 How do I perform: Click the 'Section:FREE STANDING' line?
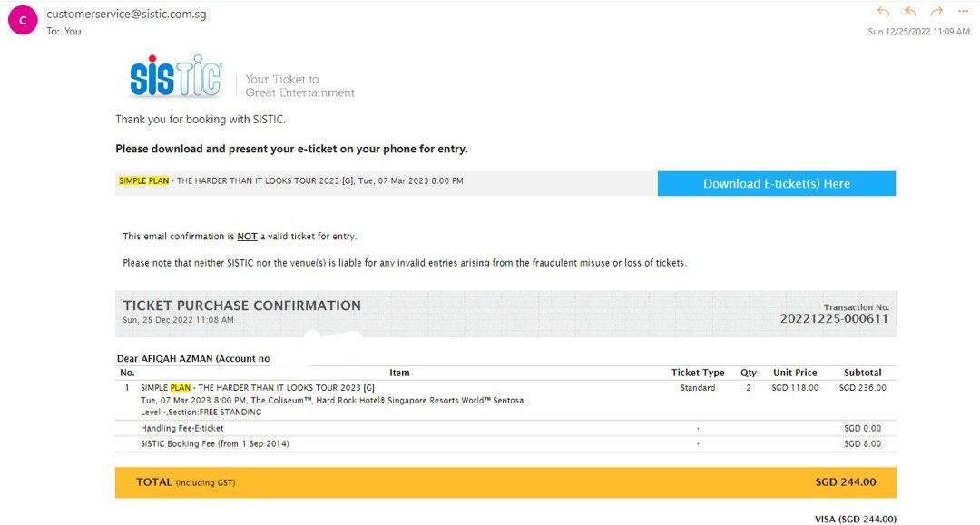[x=201, y=412]
